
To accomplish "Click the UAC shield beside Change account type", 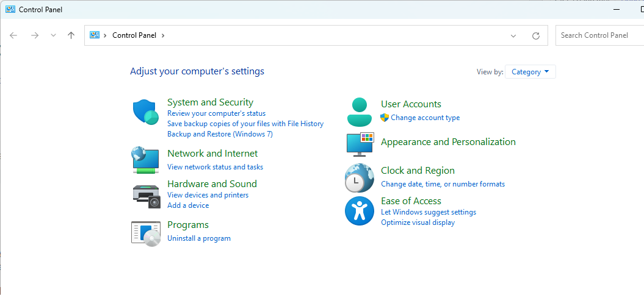I will click(385, 118).
